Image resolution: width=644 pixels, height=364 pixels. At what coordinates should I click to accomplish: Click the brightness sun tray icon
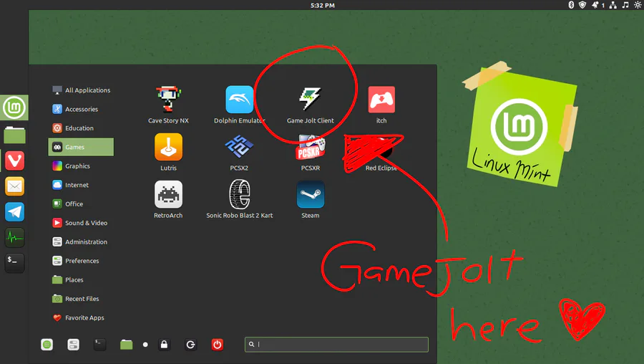(638, 5)
